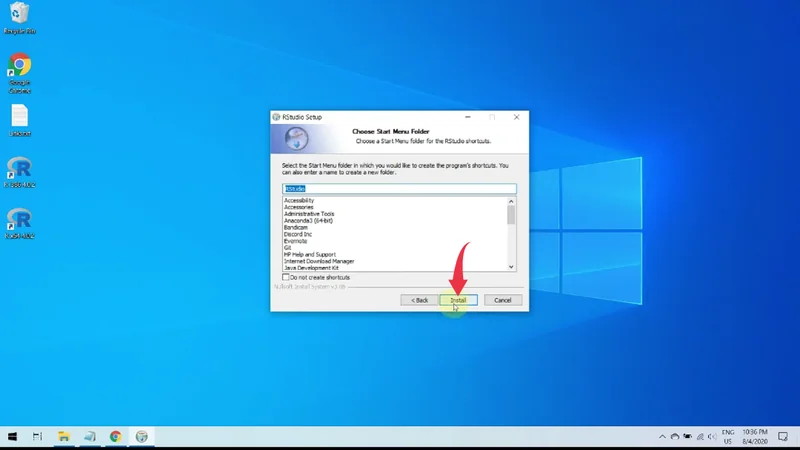Click the Start Menu folder name field
The width and height of the screenshot is (800, 450).
pos(398,188)
